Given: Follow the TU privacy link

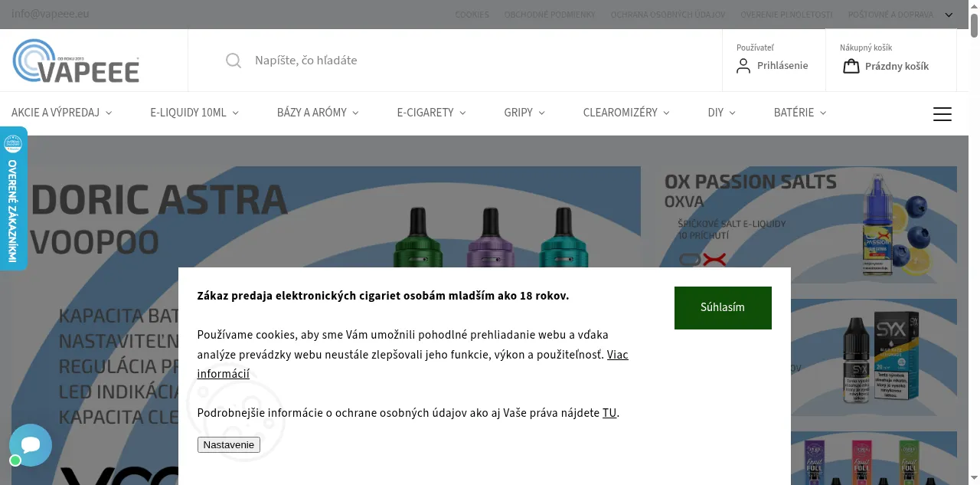Looking at the screenshot, I should (609, 413).
